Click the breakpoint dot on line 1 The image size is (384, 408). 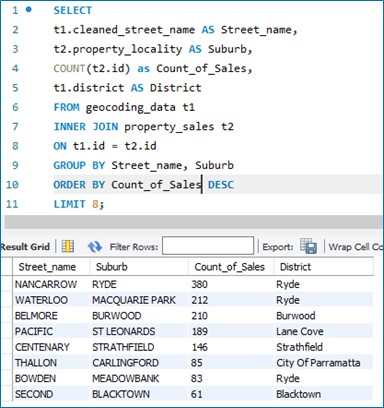(29, 10)
